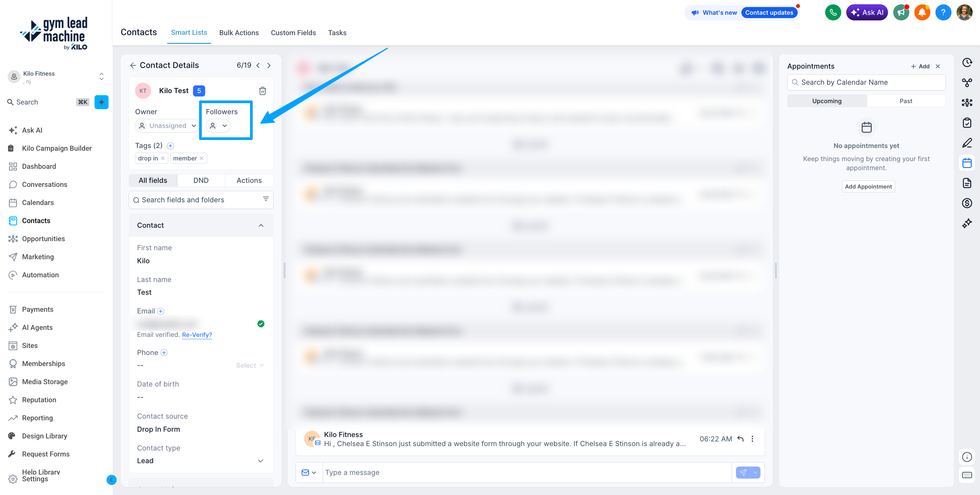Image resolution: width=980 pixels, height=495 pixels.
Task: Click the Add Appointment button
Action: 868,187
